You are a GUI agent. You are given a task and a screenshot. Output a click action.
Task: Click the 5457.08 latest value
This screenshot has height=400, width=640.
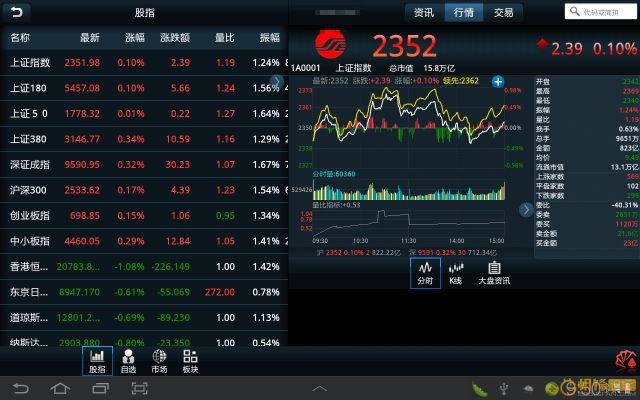tap(82, 88)
